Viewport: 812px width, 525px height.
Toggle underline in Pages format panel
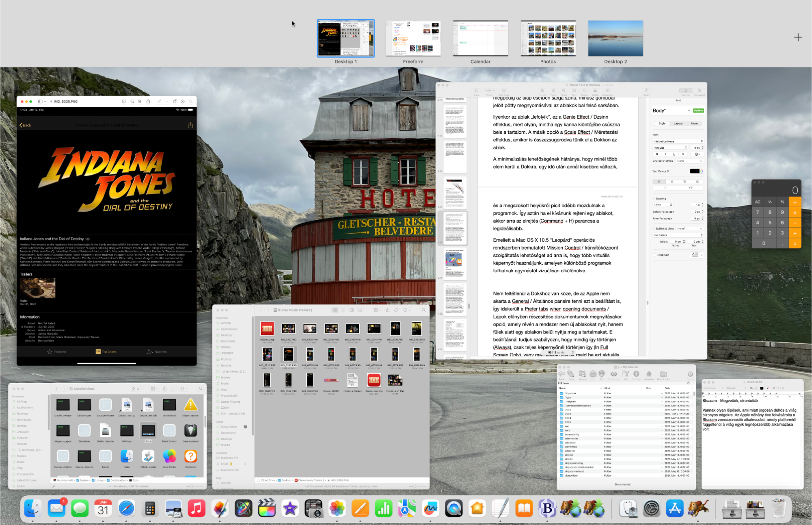[674, 154]
